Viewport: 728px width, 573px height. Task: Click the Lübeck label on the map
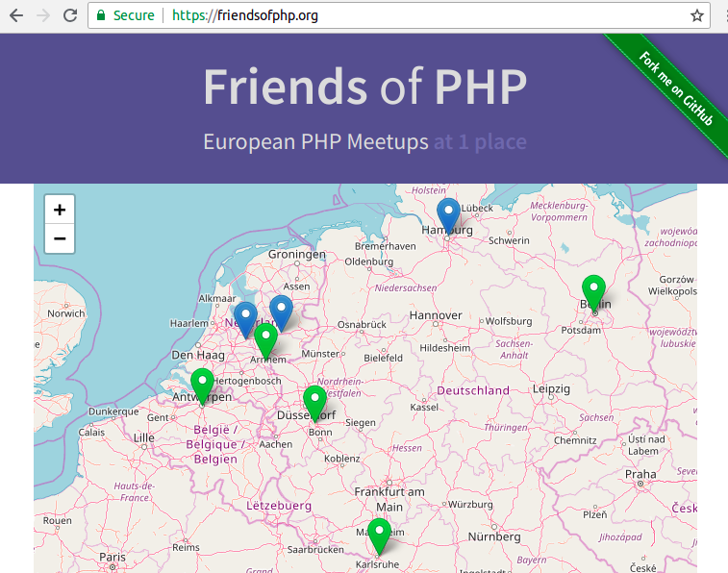(x=477, y=208)
